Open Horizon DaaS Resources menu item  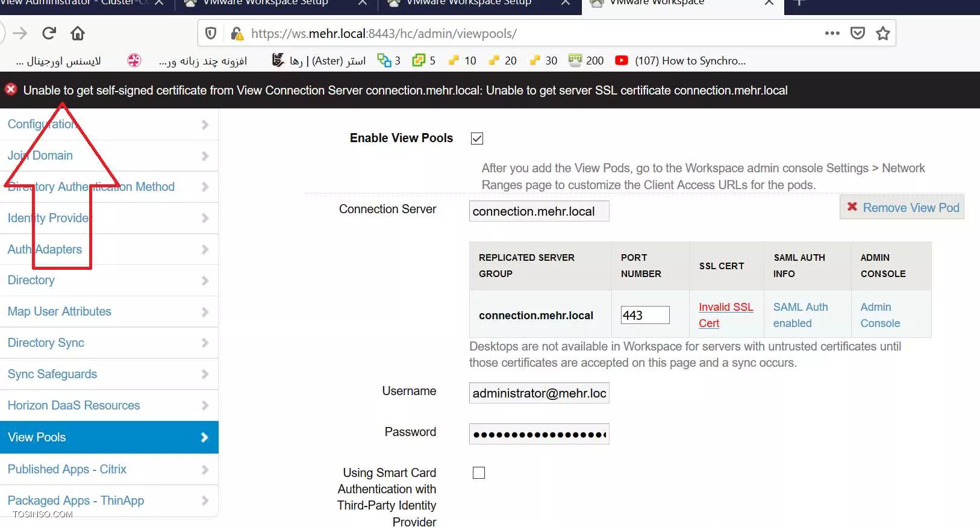click(x=109, y=405)
